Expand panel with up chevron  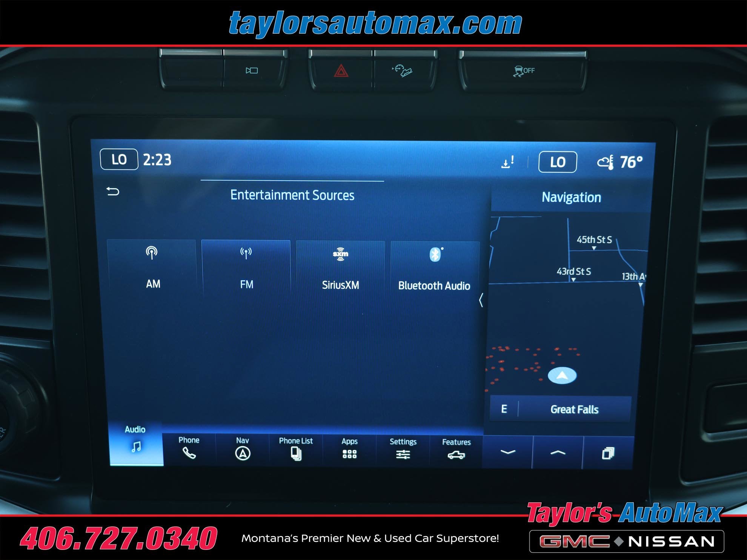pyautogui.click(x=558, y=453)
